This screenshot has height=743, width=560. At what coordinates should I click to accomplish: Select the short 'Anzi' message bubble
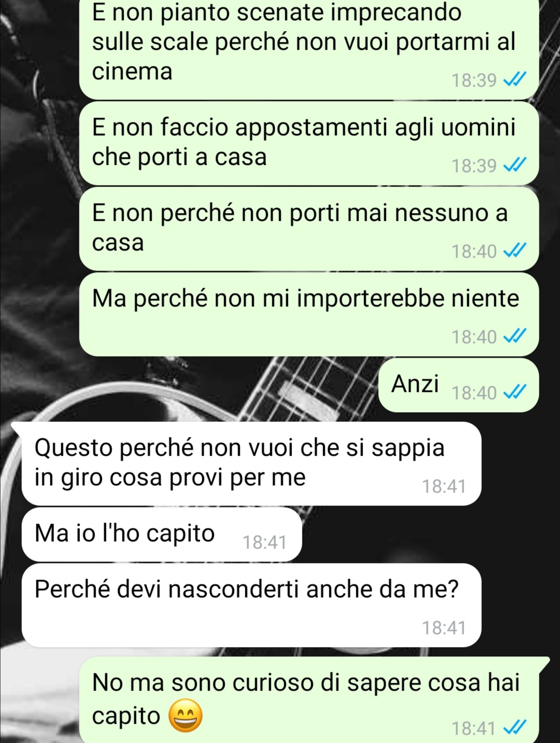pyautogui.click(x=459, y=385)
